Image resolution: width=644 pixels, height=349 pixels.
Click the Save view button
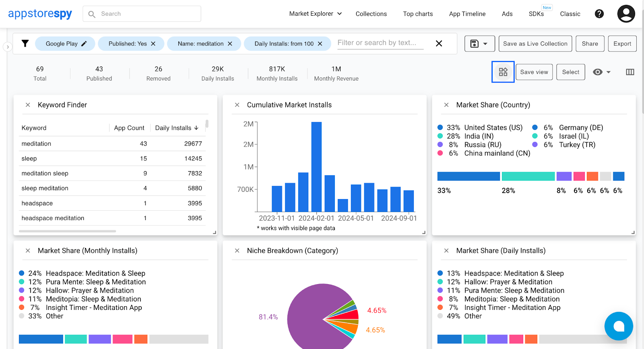[534, 72]
